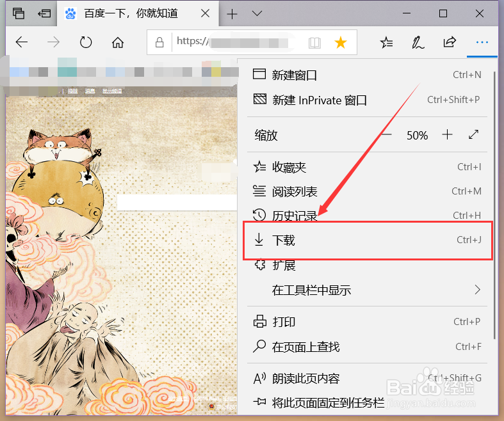This screenshot has height=421, width=504.
Task: Click the pin icon beside 将此页面固定到任务栏
Action: coord(259,401)
